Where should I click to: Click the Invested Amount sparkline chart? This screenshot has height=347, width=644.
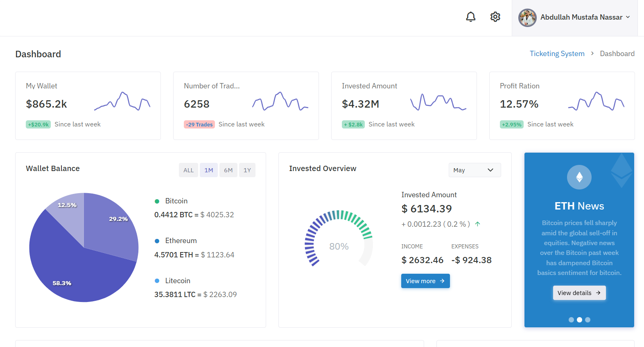coord(438,102)
